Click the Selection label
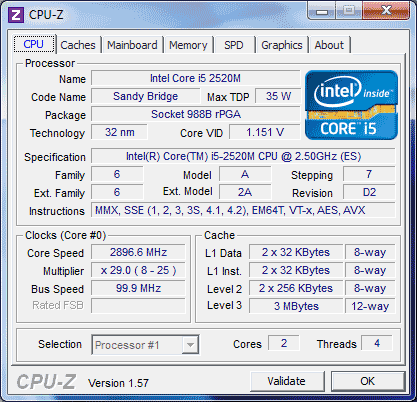The height and width of the screenshot is (402, 417). (60, 344)
